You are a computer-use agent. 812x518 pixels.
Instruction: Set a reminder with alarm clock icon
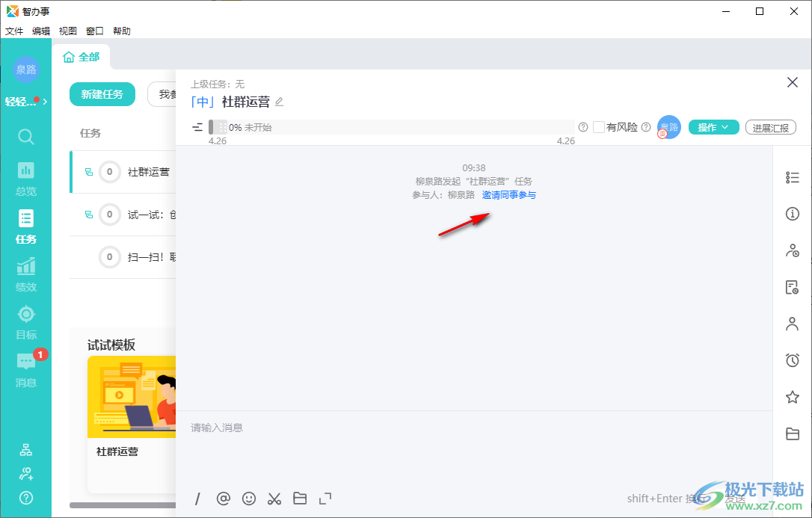pos(793,360)
